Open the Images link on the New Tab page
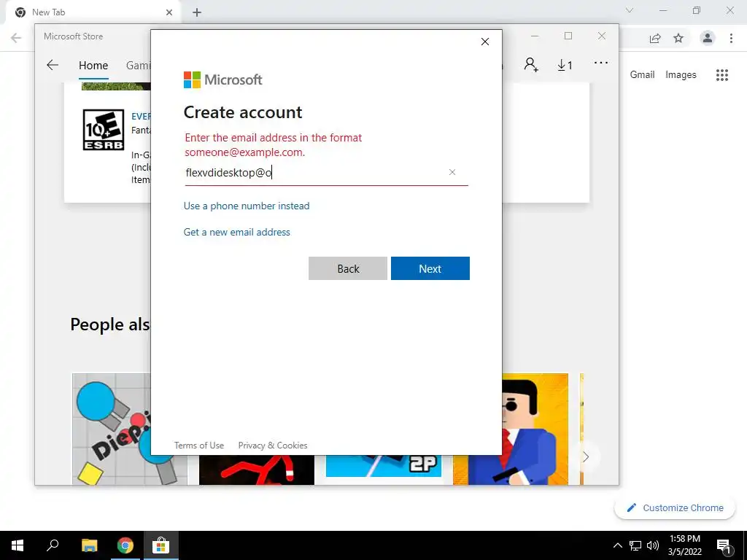 (681, 75)
